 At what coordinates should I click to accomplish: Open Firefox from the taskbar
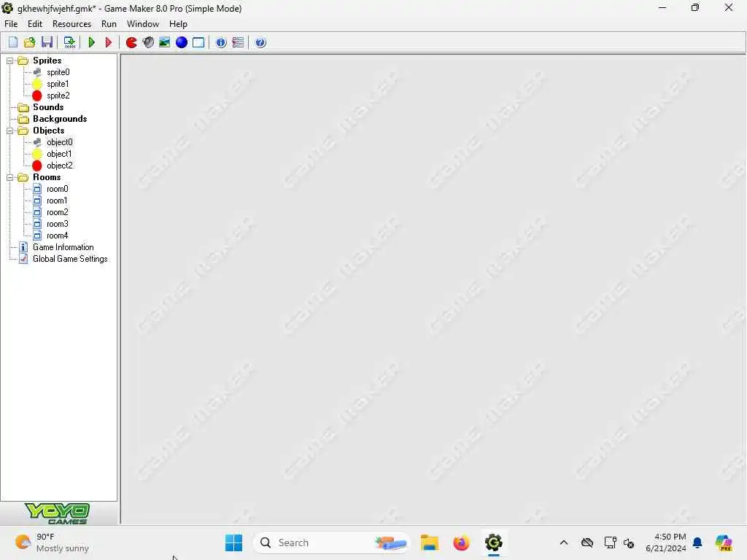coord(461,542)
